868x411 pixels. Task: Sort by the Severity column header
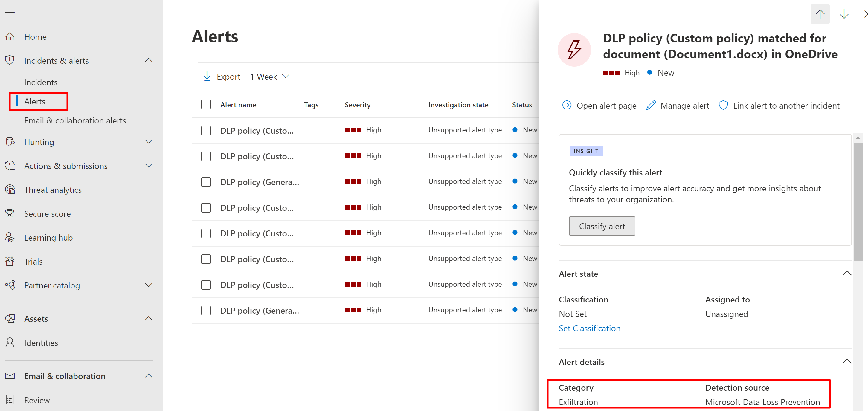357,105
